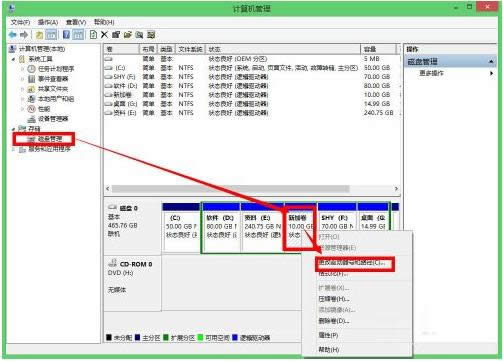Collapse the 磁盘管理 section in 操作 pane
The image size is (503, 361).
[491, 61]
